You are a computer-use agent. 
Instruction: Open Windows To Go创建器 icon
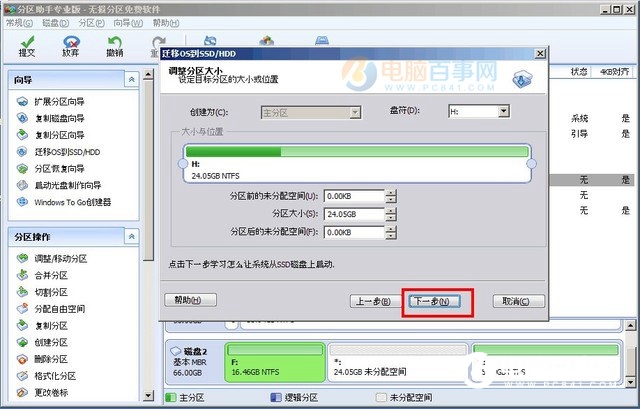(22, 202)
